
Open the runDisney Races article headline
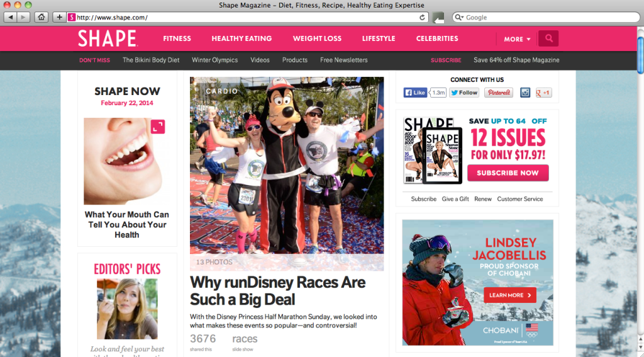(277, 291)
